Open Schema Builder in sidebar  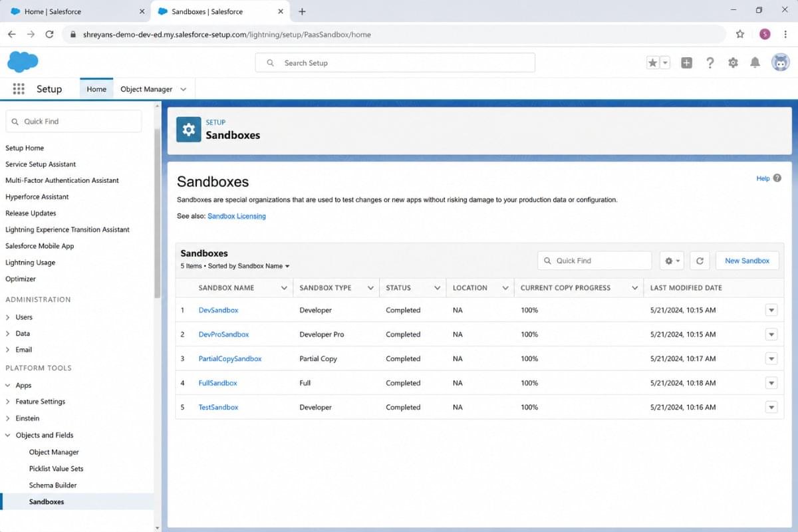point(53,485)
